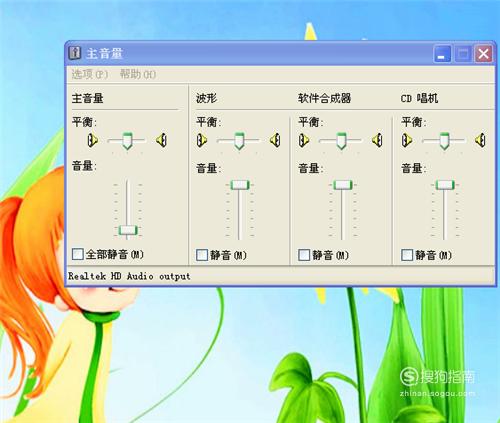Click left speaker icon in CD 唱机 balance
The height and width of the screenshot is (423, 500).
[x=407, y=140]
